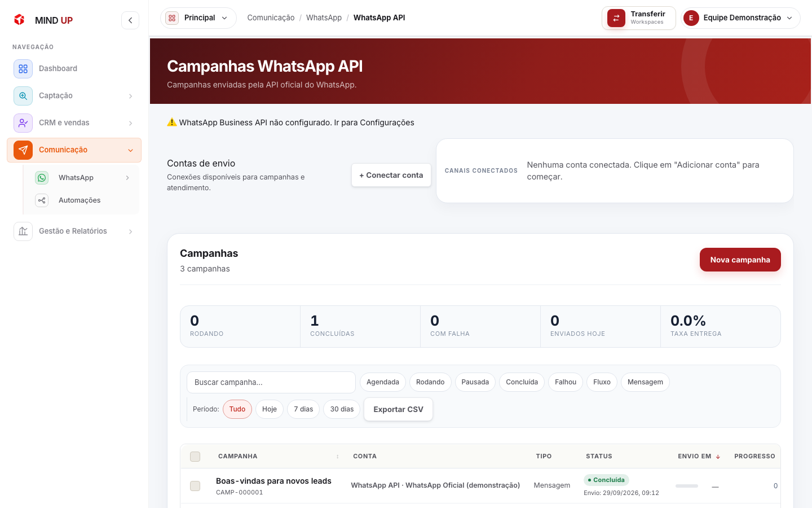
Task: Open the Principal workspace dropdown
Action: pos(198,18)
